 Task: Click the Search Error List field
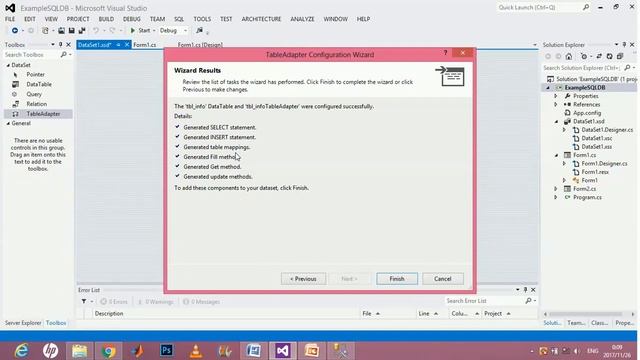coord(484,301)
